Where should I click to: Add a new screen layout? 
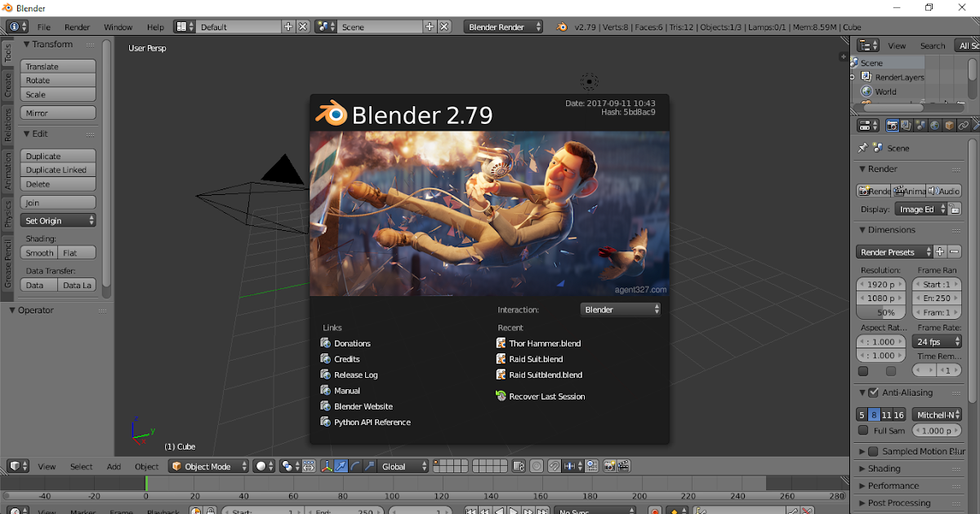click(288, 27)
